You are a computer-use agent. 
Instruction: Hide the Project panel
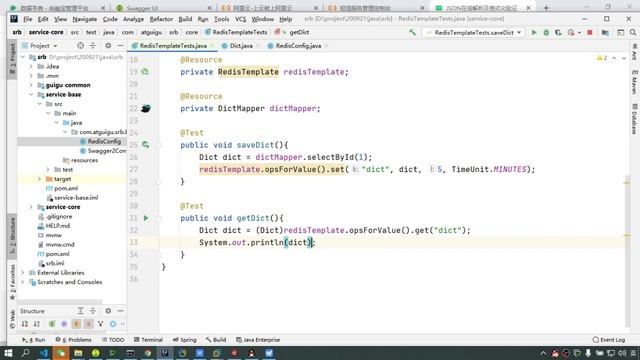pos(120,46)
